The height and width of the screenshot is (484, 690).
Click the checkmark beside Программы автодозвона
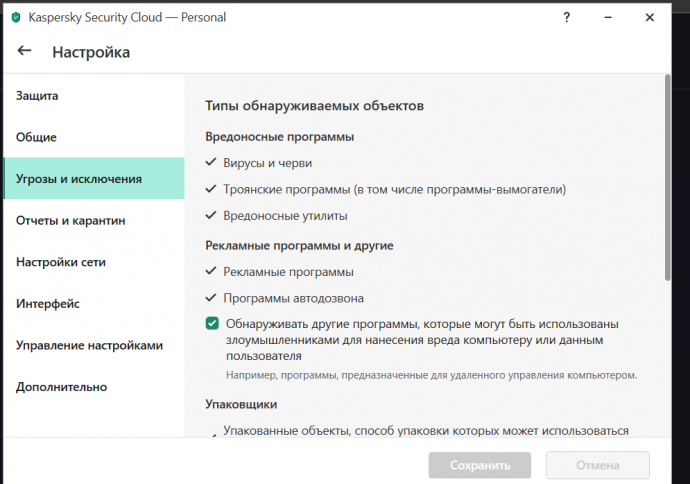211,298
